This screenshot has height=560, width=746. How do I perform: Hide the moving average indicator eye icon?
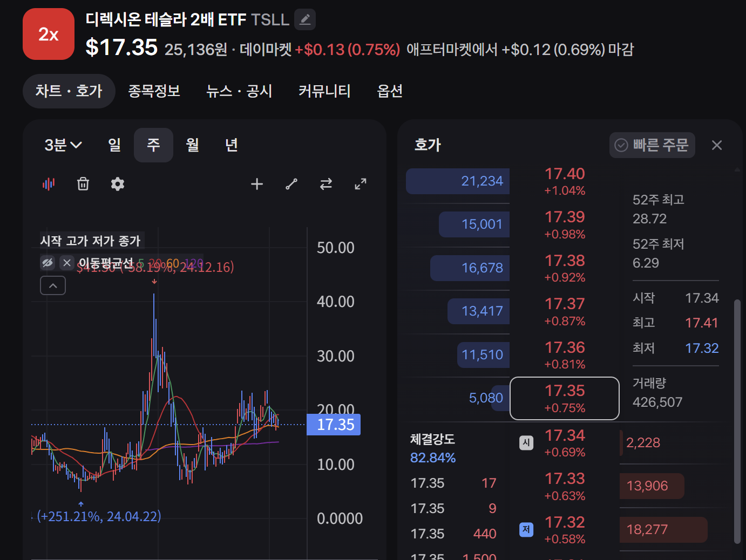pos(48,263)
